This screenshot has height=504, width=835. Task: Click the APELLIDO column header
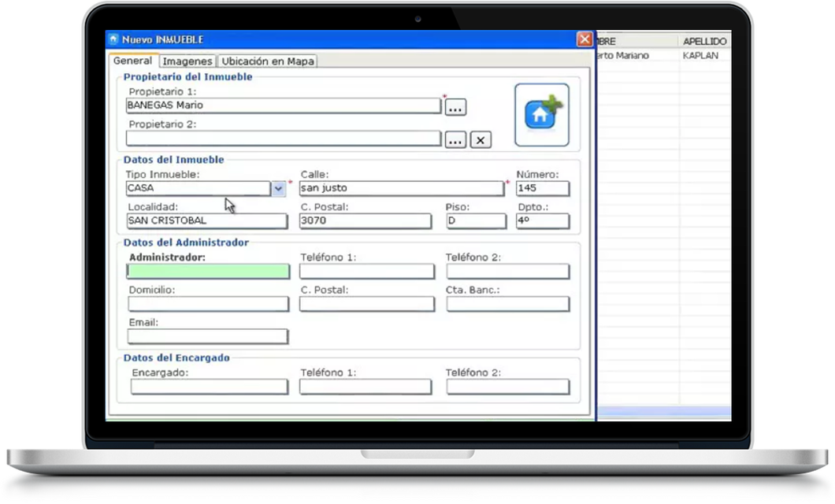704,41
